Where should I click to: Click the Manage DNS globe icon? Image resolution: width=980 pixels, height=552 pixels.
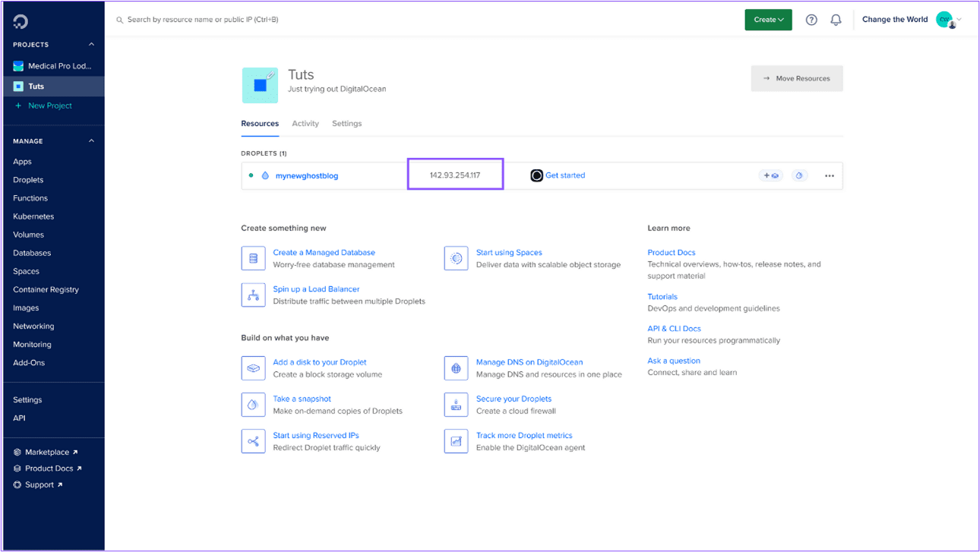tap(456, 368)
